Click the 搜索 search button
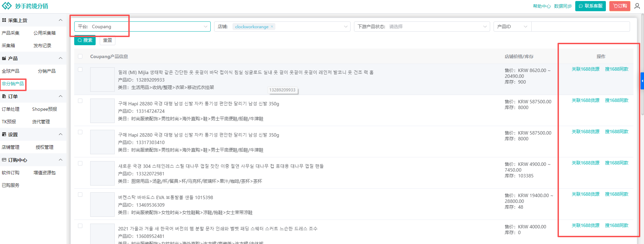Screen dimensions: 644x244 click(85, 40)
